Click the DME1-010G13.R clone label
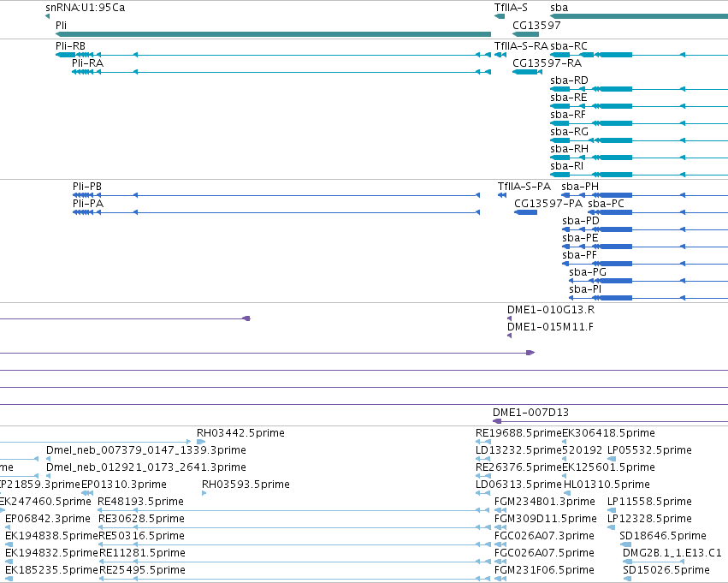 [551, 310]
